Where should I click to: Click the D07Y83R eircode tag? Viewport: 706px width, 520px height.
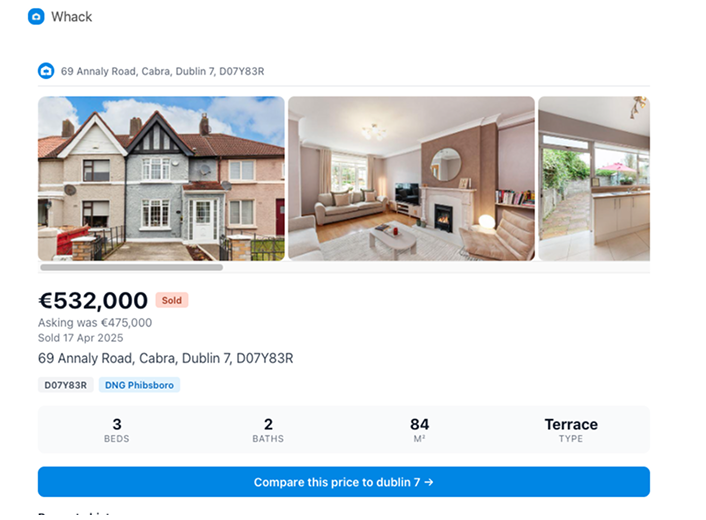coord(66,385)
